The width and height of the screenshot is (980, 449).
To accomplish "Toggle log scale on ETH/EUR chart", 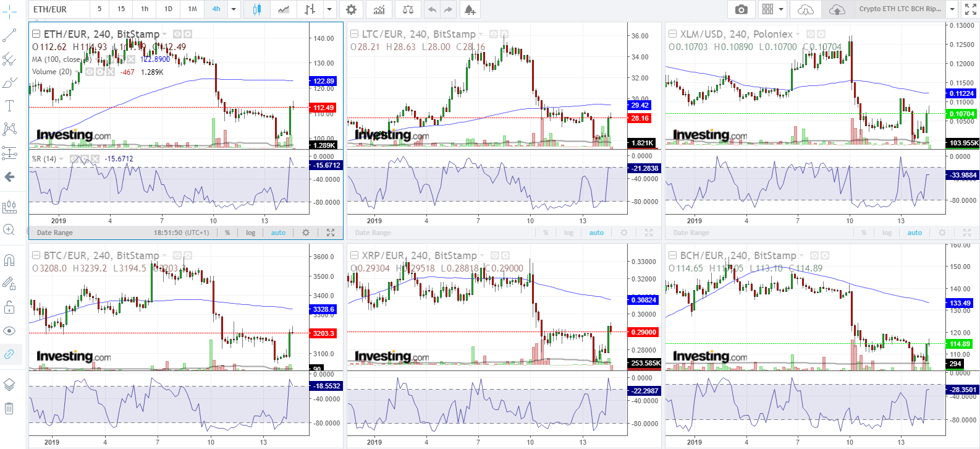I will [x=250, y=233].
